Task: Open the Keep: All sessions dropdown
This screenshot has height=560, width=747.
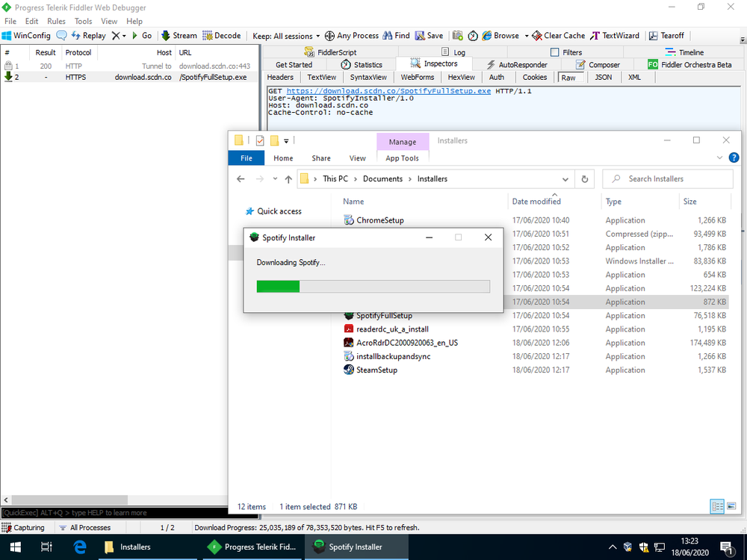Action: tap(286, 36)
